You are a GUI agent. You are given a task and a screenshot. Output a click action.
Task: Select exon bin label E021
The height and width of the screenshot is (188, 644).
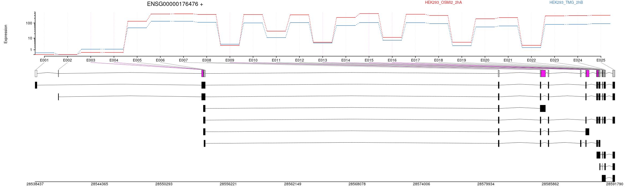508,60
